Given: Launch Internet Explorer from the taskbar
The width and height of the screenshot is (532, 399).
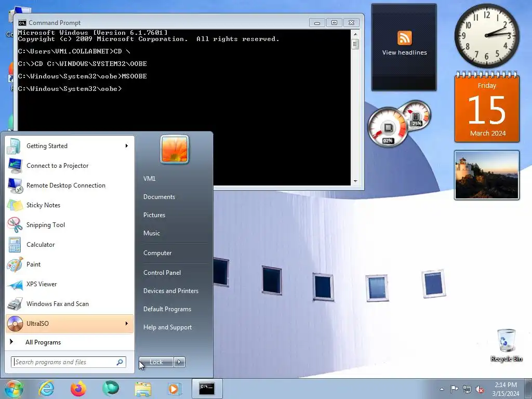Looking at the screenshot, I should click(x=46, y=389).
